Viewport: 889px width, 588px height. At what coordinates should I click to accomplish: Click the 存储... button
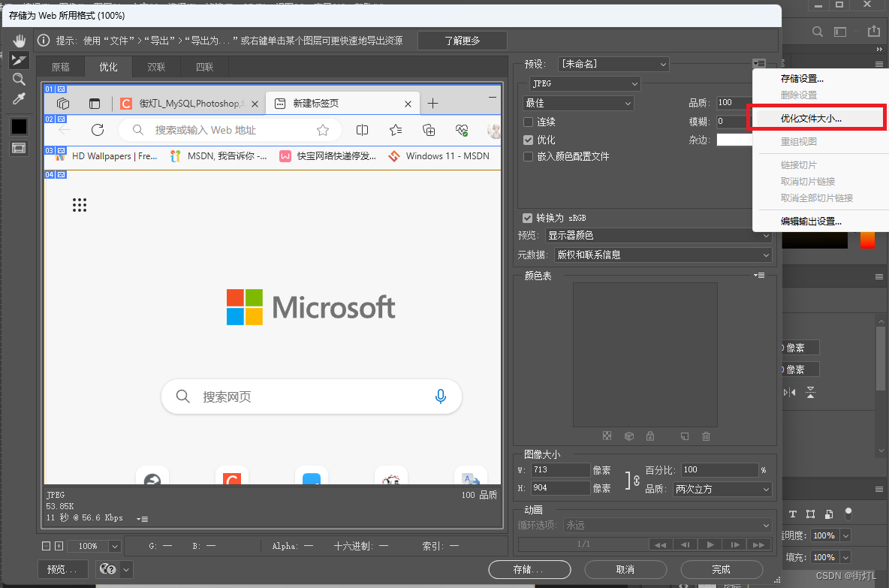tap(529, 569)
